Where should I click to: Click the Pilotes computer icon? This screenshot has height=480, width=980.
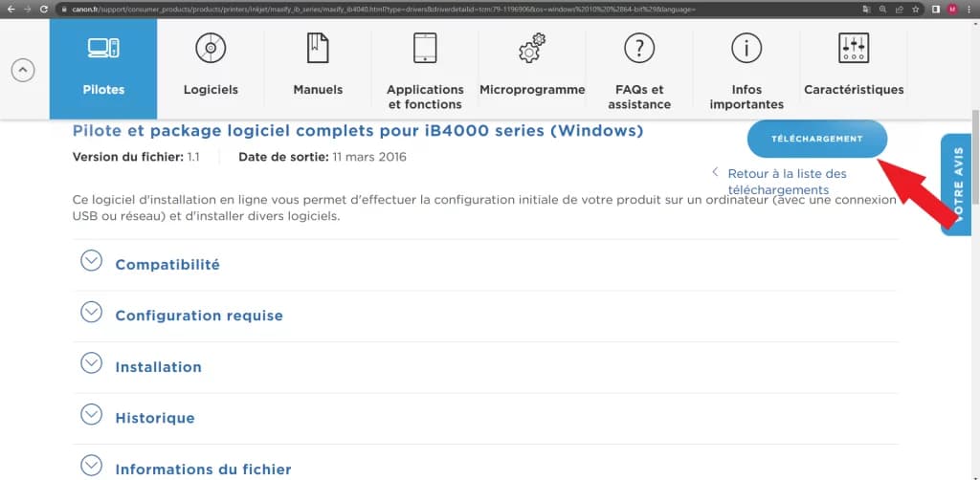click(x=103, y=48)
